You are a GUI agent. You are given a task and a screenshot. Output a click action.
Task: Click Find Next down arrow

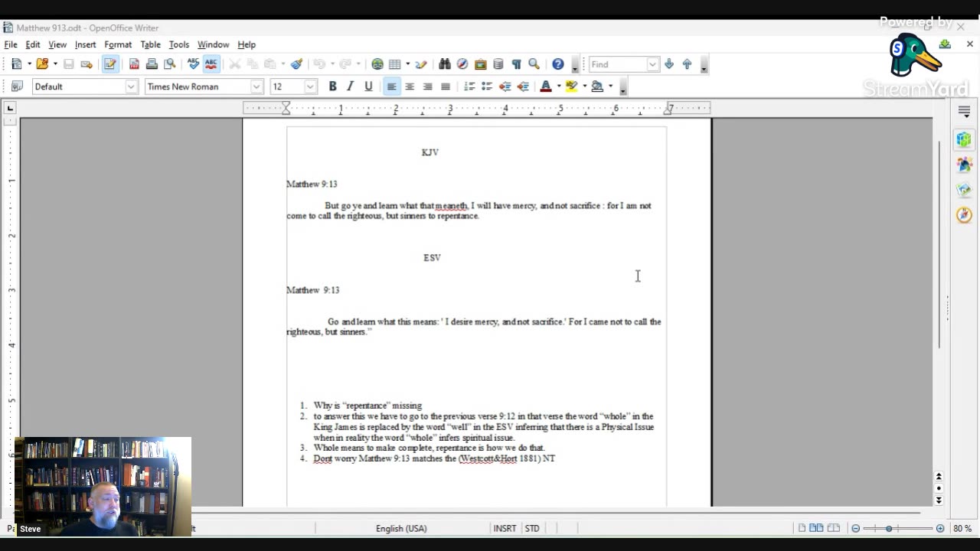click(669, 64)
